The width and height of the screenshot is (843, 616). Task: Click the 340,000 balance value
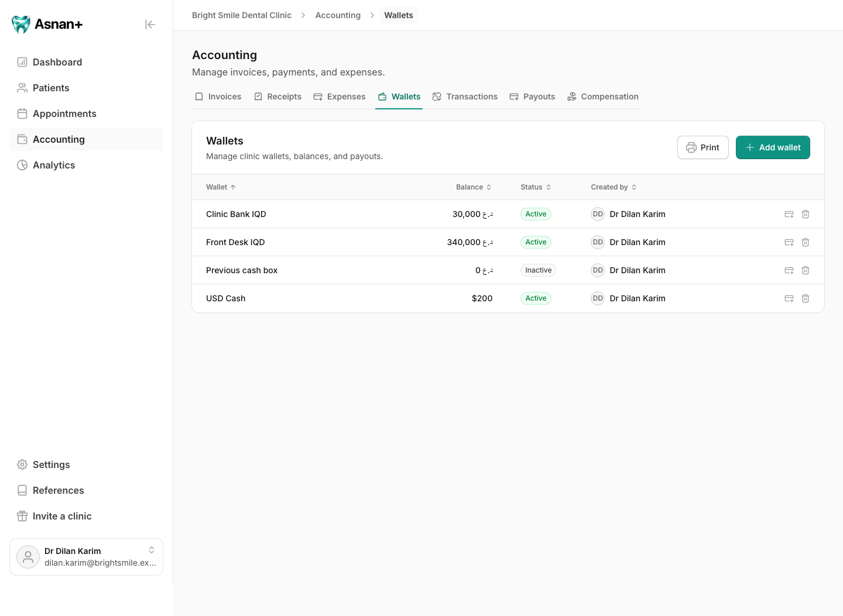(x=470, y=242)
